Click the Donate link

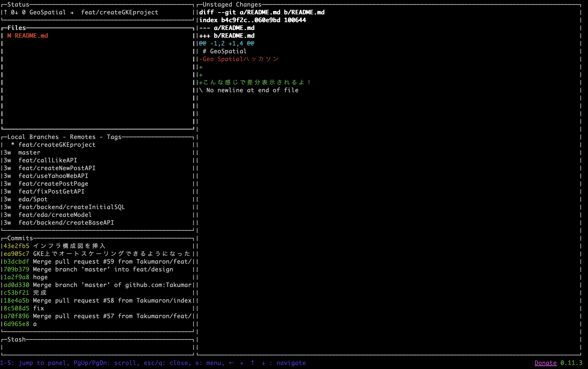point(546,363)
